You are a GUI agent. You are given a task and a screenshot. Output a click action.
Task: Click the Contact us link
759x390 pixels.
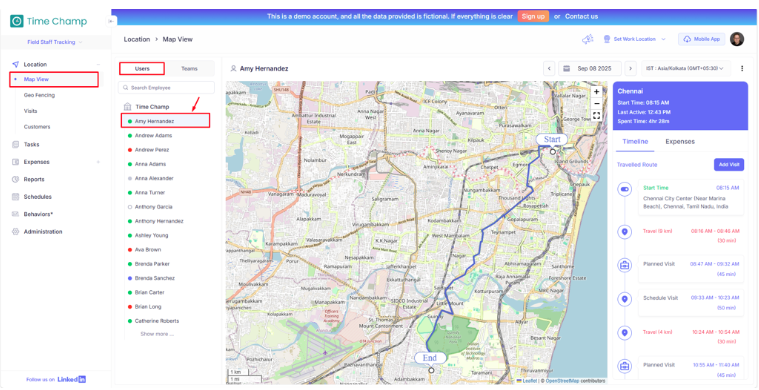tap(581, 16)
